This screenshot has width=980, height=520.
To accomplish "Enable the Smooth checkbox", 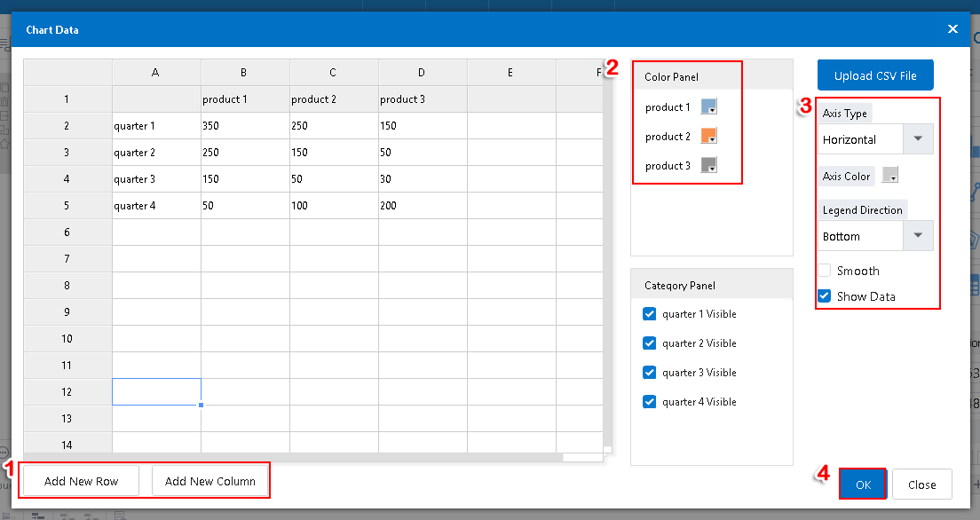I will pos(825,271).
